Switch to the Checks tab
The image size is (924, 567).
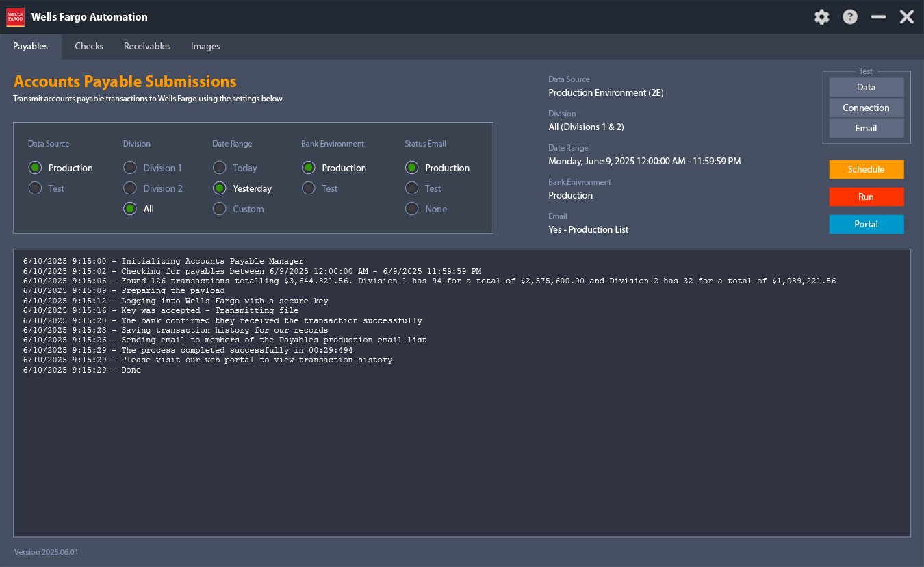pos(89,47)
